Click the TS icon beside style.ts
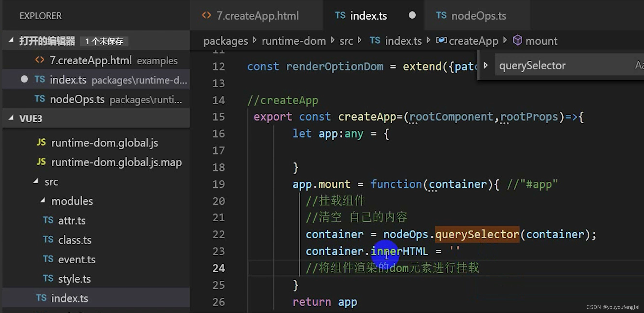 pyautogui.click(x=48, y=278)
